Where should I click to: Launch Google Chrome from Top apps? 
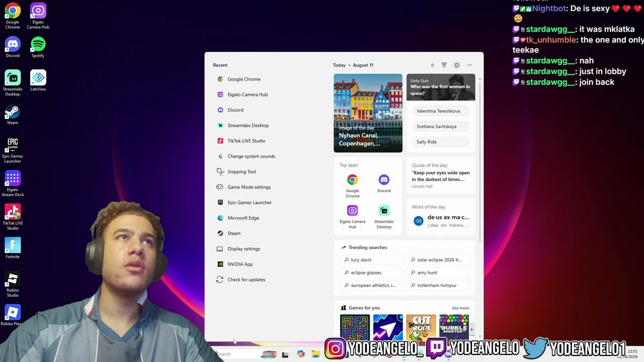(352, 186)
